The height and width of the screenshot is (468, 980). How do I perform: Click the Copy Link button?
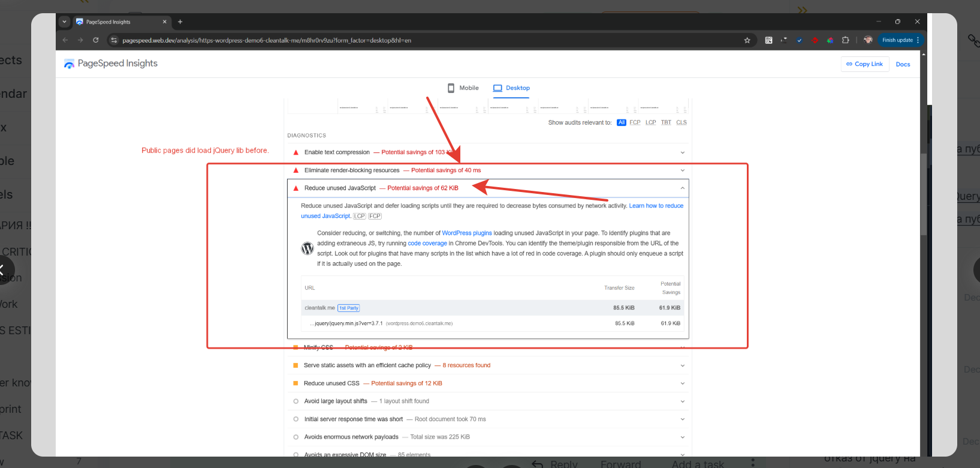pos(864,64)
